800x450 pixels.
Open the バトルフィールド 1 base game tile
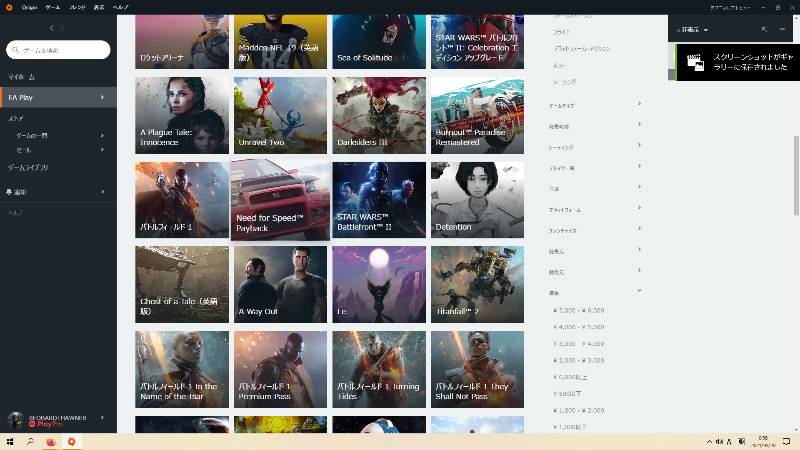(x=182, y=200)
